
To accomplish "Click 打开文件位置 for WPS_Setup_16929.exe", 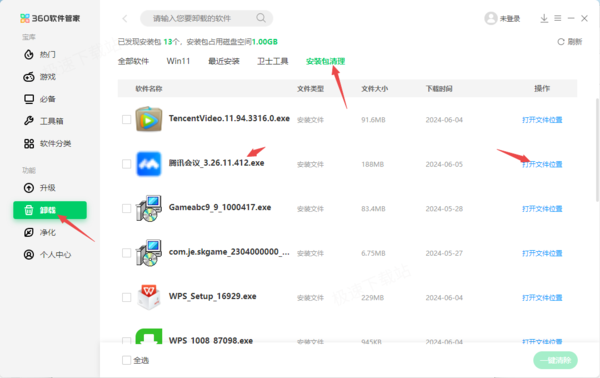I will click(x=542, y=298).
